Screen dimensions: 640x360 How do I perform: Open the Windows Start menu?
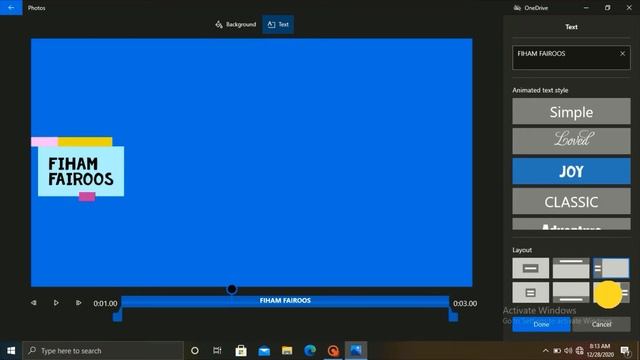point(11,351)
